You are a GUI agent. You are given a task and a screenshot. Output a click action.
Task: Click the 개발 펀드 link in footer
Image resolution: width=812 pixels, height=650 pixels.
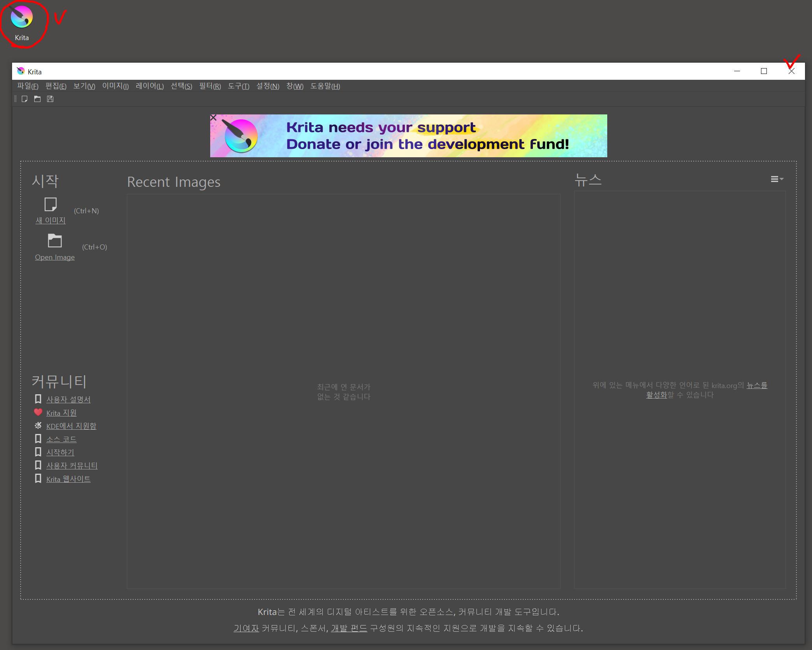point(349,628)
